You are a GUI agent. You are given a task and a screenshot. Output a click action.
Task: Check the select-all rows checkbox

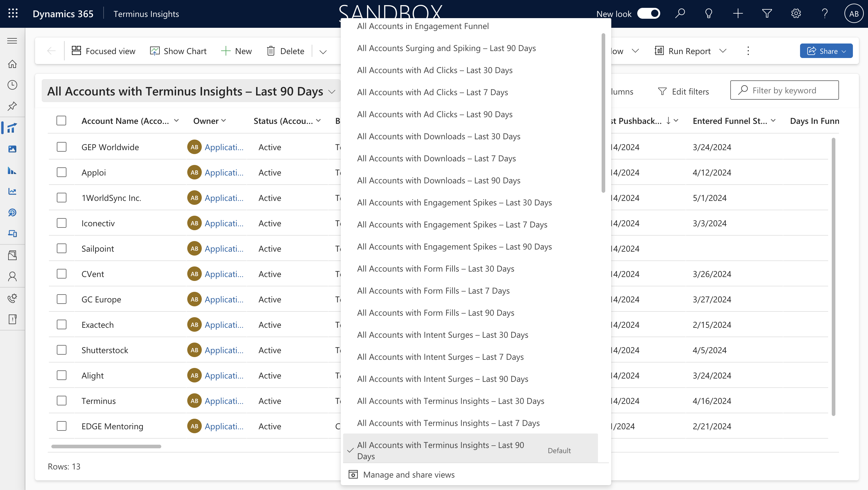coord(61,121)
